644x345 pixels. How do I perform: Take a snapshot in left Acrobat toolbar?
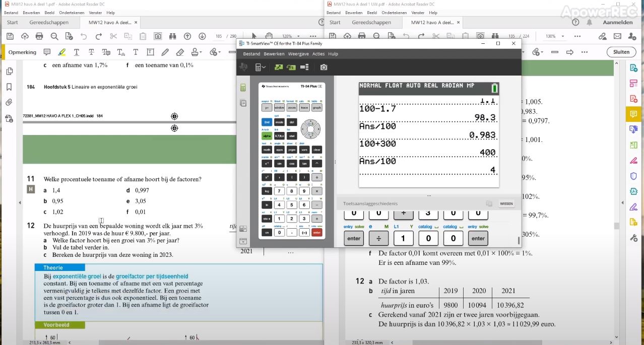coord(158,36)
